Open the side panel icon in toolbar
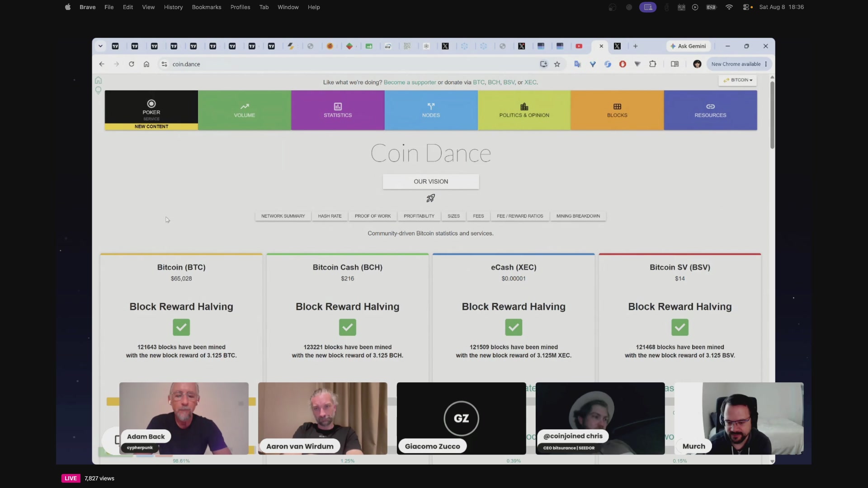Viewport: 868px width, 488px height. [x=675, y=64]
